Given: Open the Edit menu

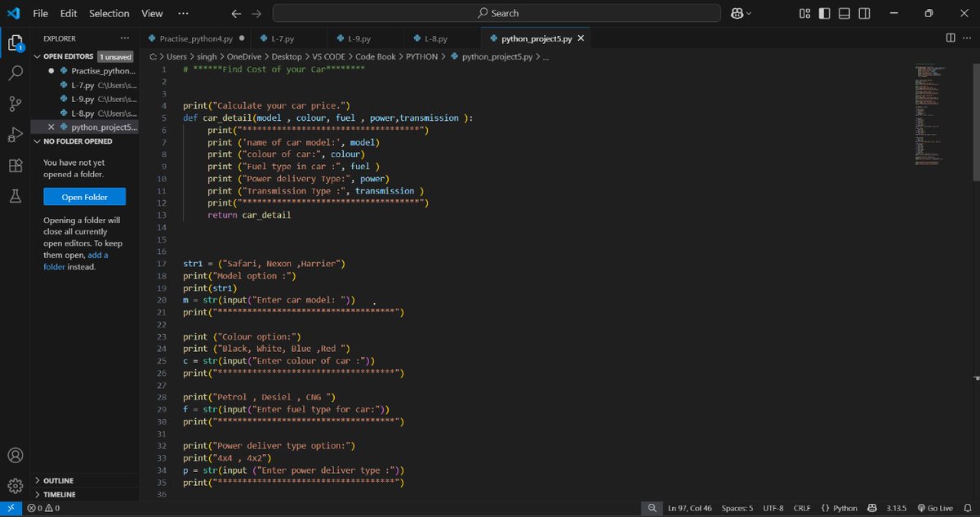Looking at the screenshot, I should [x=69, y=13].
